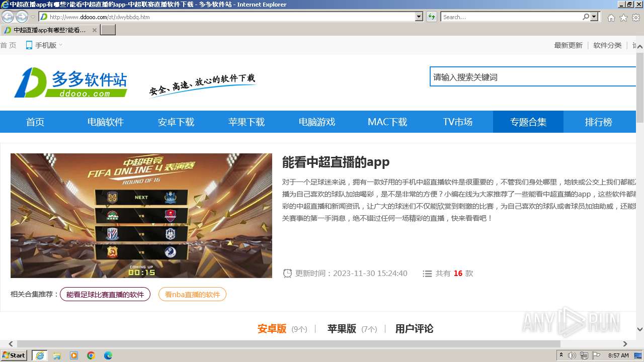Launch Chrome from the taskbar
644x362 pixels.
click(91, 355)
